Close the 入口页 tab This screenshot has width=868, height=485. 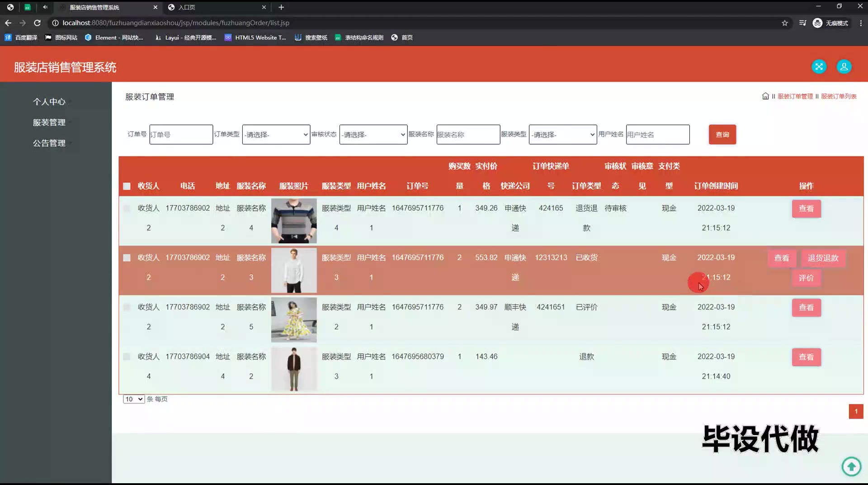point(264,7)
